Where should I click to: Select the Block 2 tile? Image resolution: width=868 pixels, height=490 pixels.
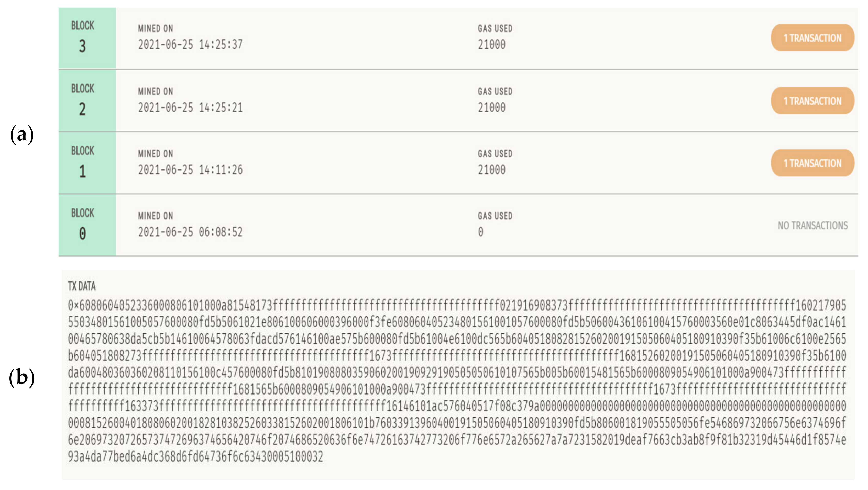pos(87,101)
